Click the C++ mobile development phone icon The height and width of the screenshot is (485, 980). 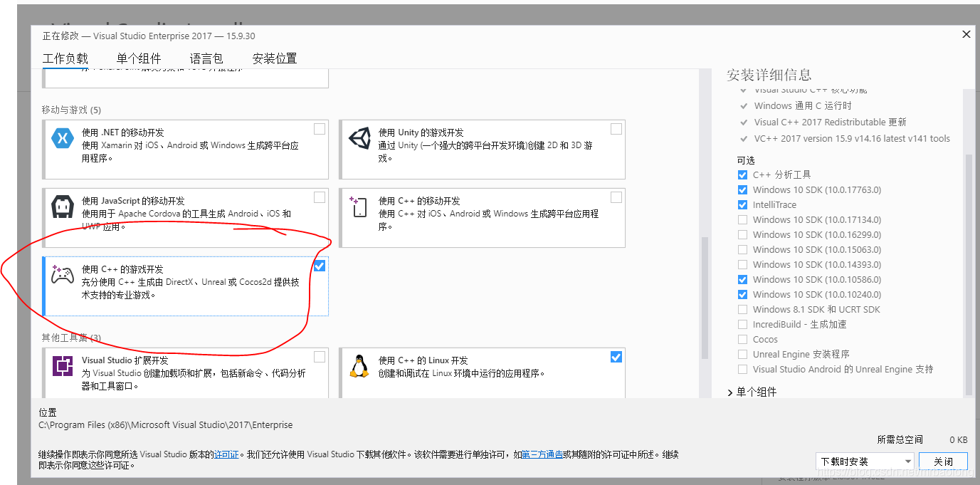point(357,207)
